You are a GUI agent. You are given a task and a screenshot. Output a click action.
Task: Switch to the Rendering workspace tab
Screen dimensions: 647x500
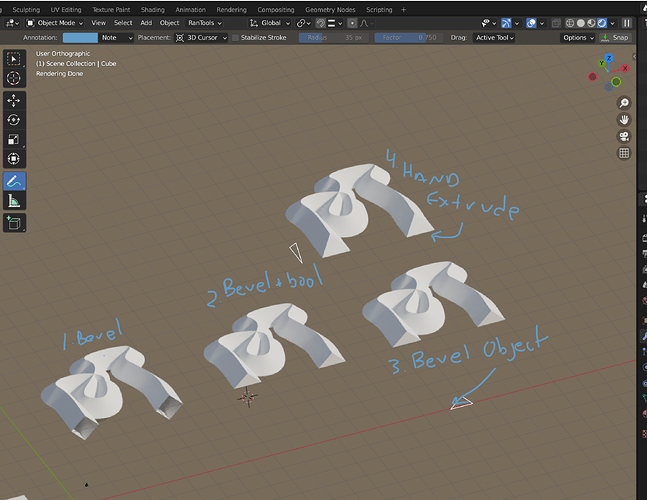231,9
